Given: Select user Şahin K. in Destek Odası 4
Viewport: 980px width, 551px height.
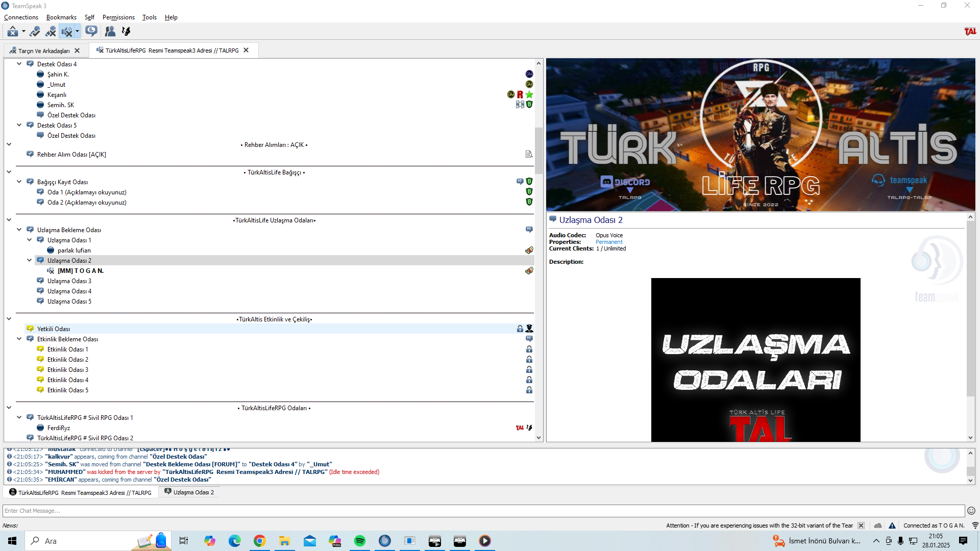Looking at the screenshot, I should 58,74.
